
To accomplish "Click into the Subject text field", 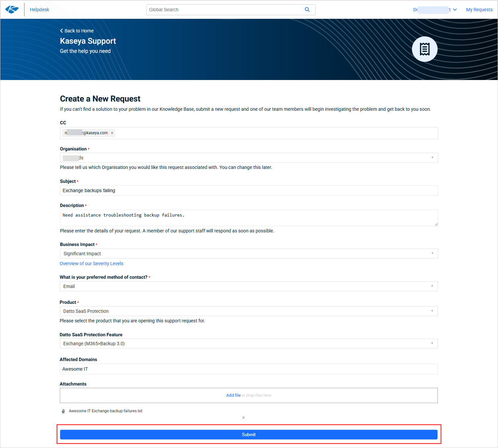I will (x=249, y=190).
